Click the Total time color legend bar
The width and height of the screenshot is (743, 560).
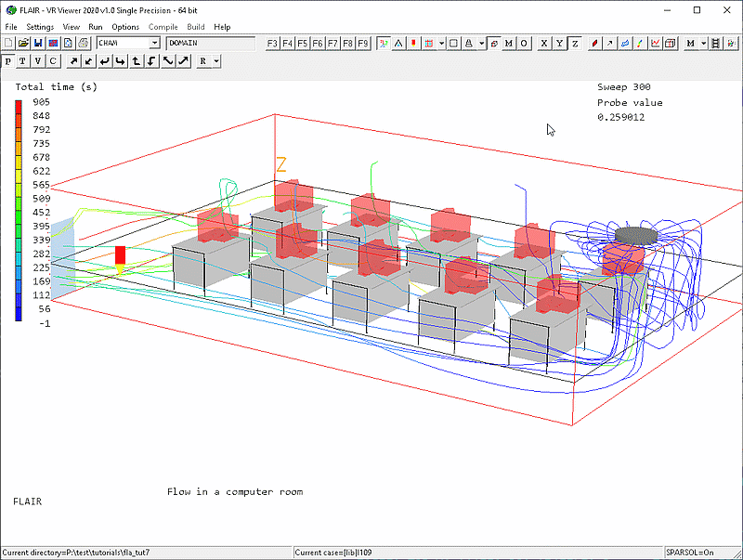[x=20, y=210]
